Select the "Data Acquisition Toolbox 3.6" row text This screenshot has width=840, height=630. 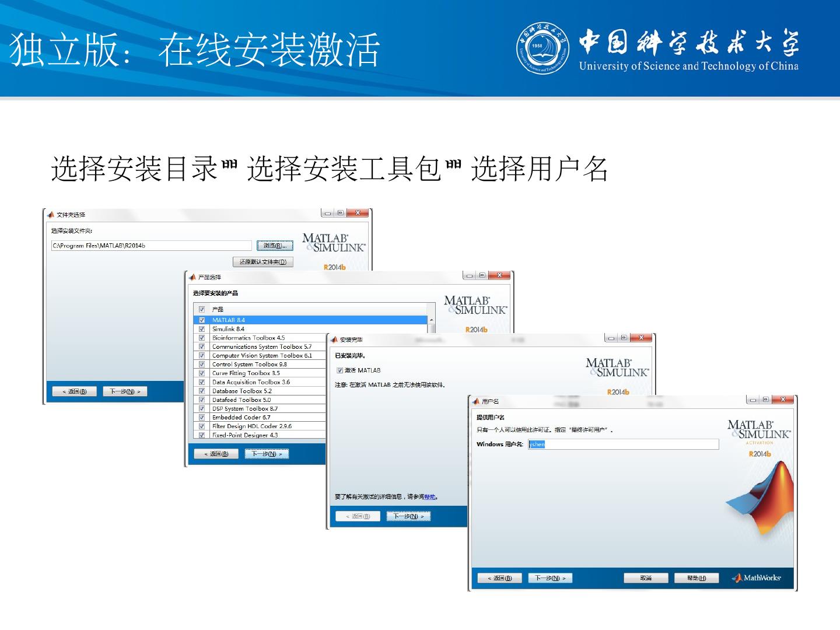tap(251, 382)
